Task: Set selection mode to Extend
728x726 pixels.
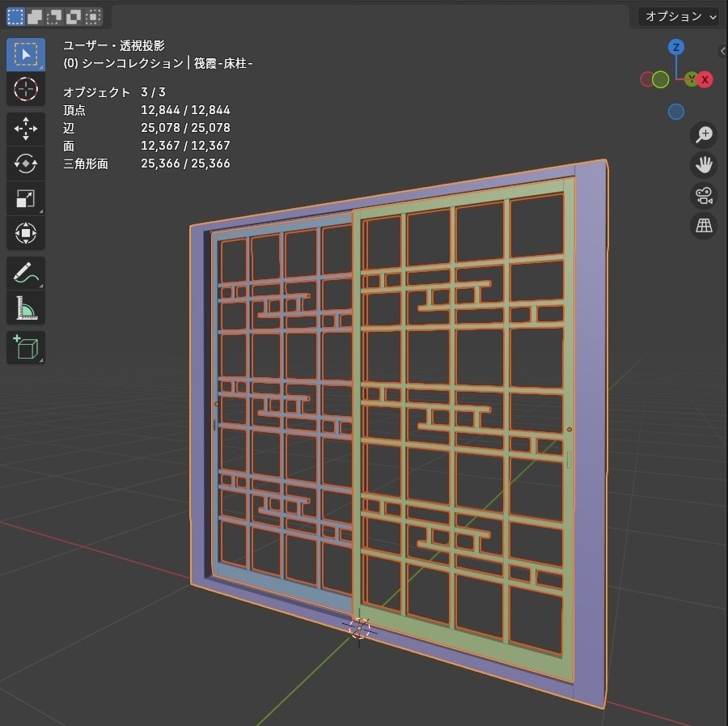Action: [32, 16]
